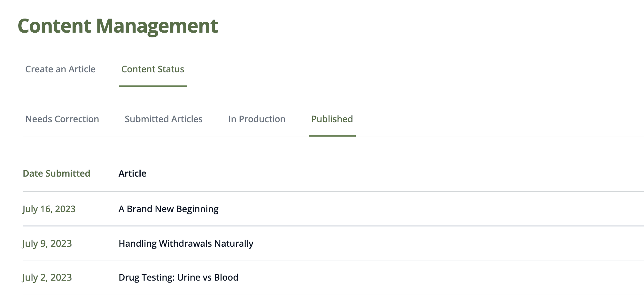
Task: Click the highlighted Content Status tab underline
Action: point(153,86)
